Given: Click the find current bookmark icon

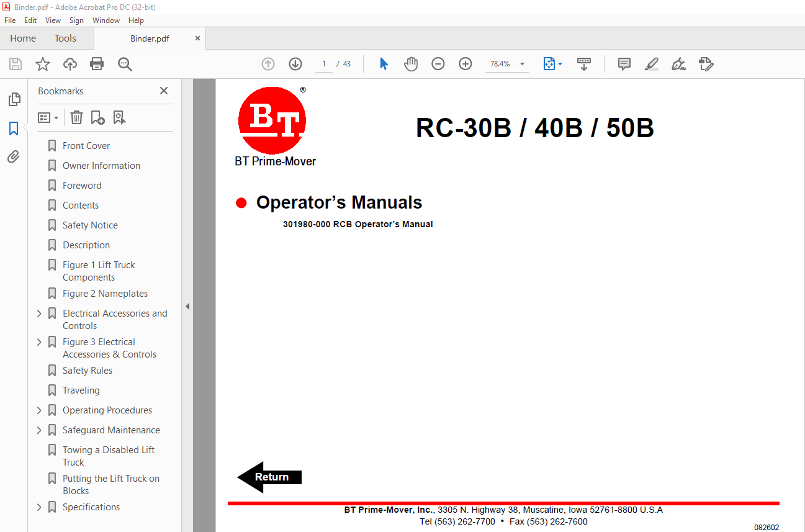Looking at the screenshot, I should point(119,117).
